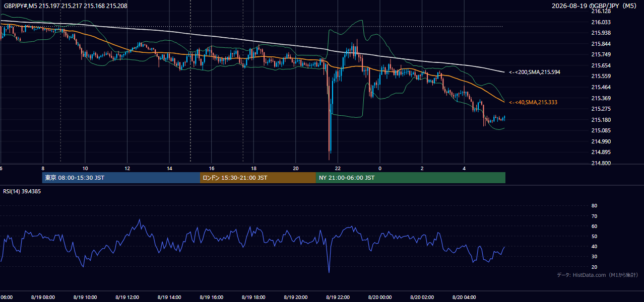Click hour label 14 on the price chart axis
This screenshot has height=302, width=644.
[x=170, y=168]
